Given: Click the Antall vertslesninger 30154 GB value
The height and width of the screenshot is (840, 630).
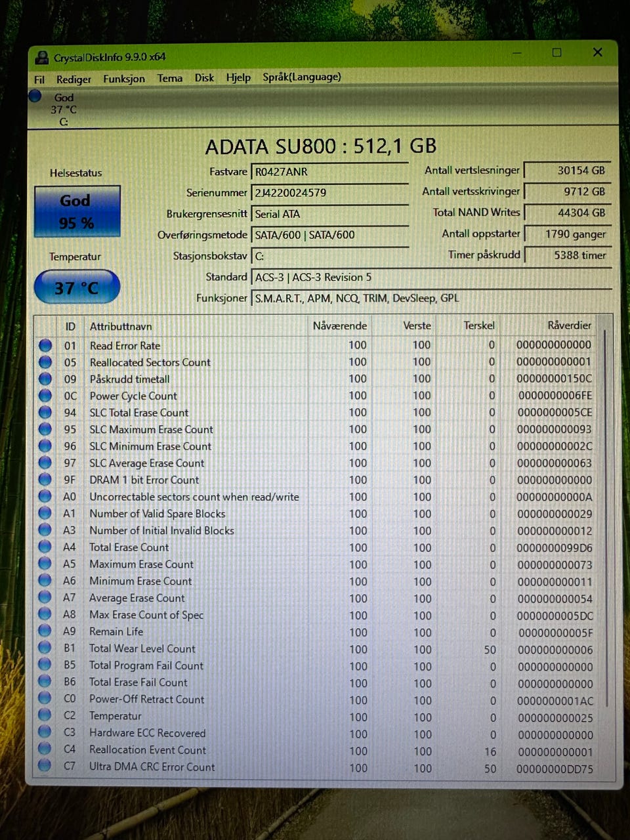Looking at the screenshot, I should pos(568,171).
